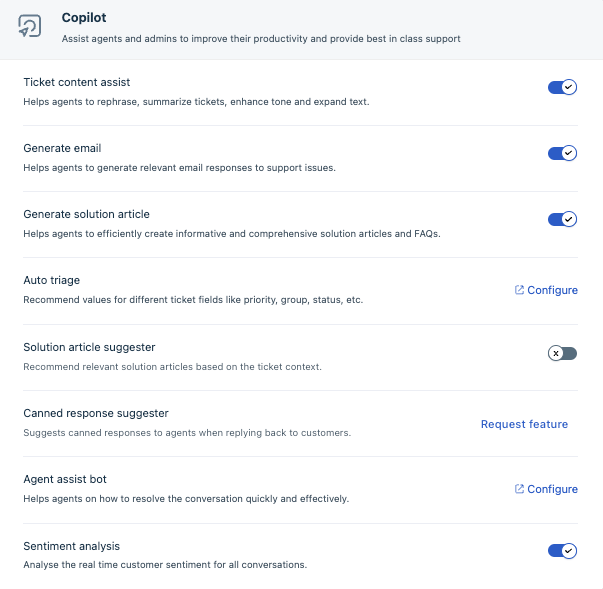Open Configure link for Agent assist bot
Screen dimensions: 603x589
click(x=552, y=489)
